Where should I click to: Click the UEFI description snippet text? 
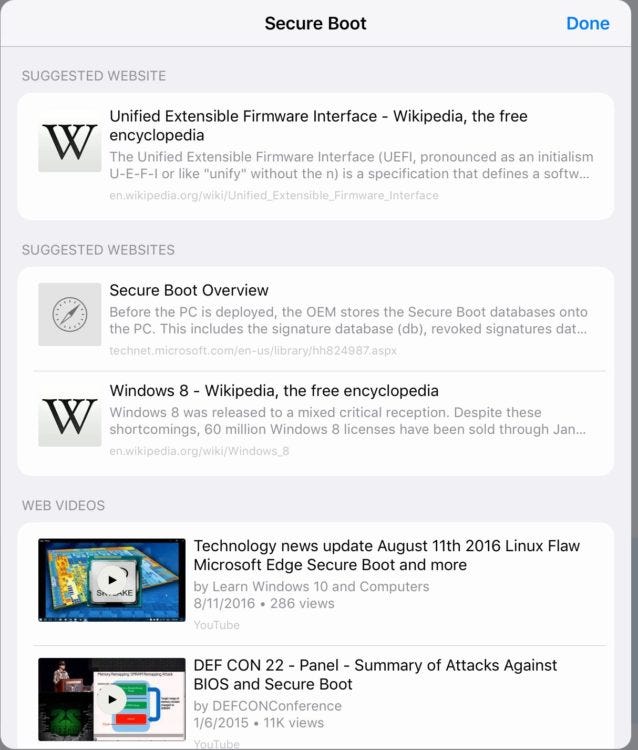click(352, 165)
